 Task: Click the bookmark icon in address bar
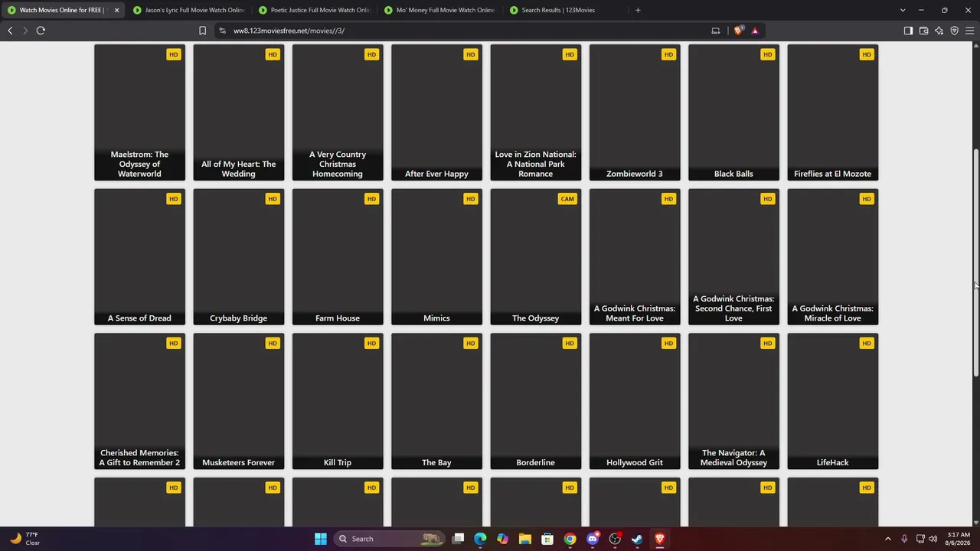pyautogui.click(x=202, y=31)
